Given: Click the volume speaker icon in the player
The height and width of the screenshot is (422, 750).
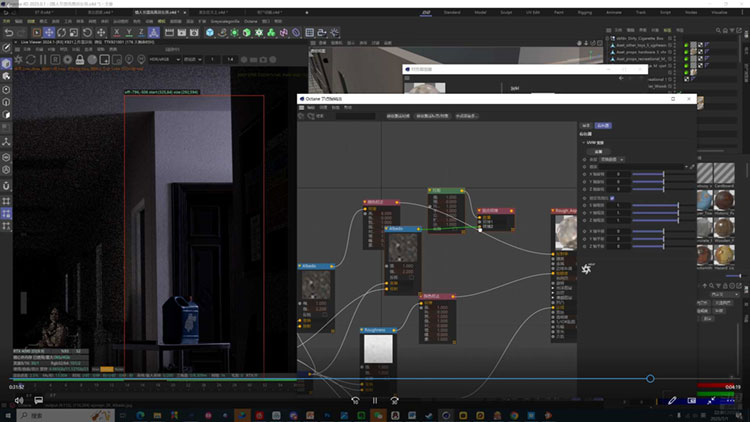Looking at the screenshot, I should (x=18, y=400).
